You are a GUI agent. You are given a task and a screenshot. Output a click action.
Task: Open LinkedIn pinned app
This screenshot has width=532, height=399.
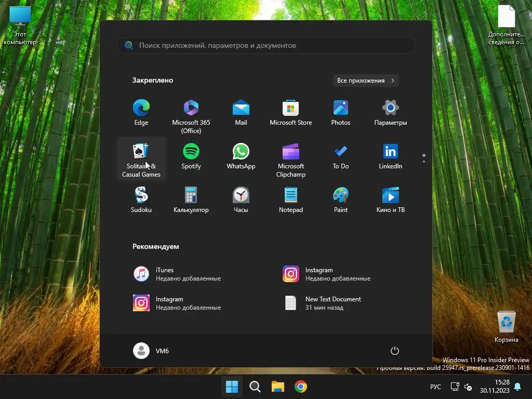click(x=391, y=156)
